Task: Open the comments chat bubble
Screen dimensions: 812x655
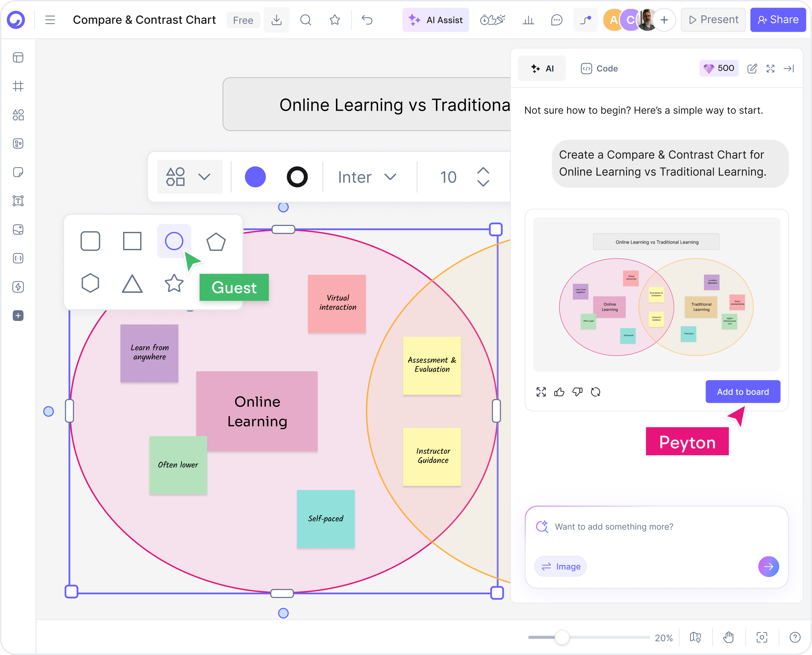Action: coord(557,20)
